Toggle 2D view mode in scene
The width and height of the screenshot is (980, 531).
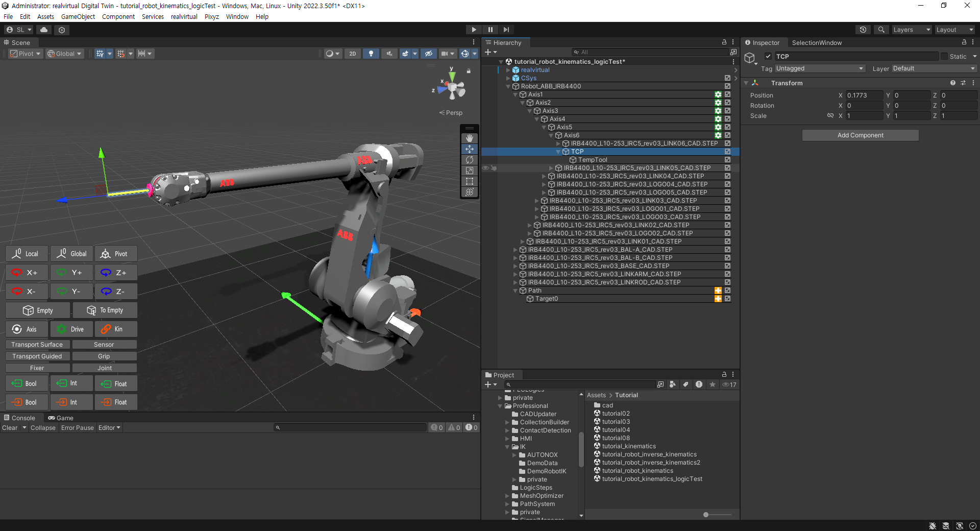(x=353, y=54)
